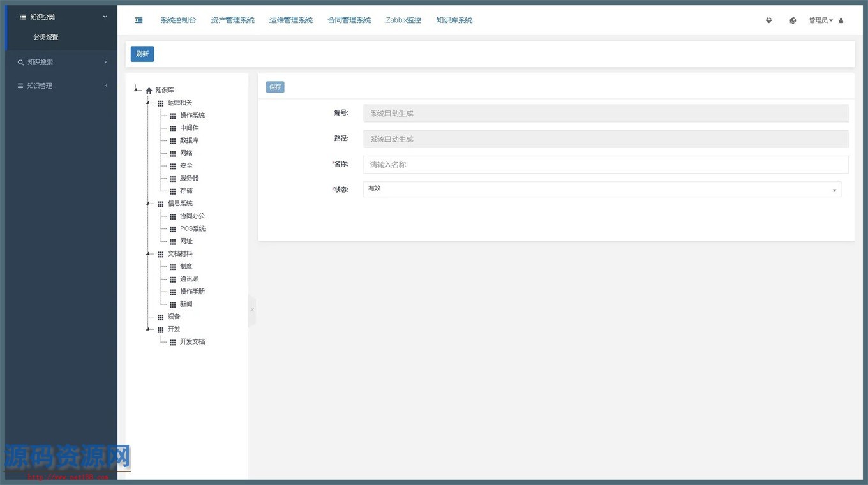Open 系统控制台 in top navigation
This screenshot has height=485, width=868.
[178, 20]
